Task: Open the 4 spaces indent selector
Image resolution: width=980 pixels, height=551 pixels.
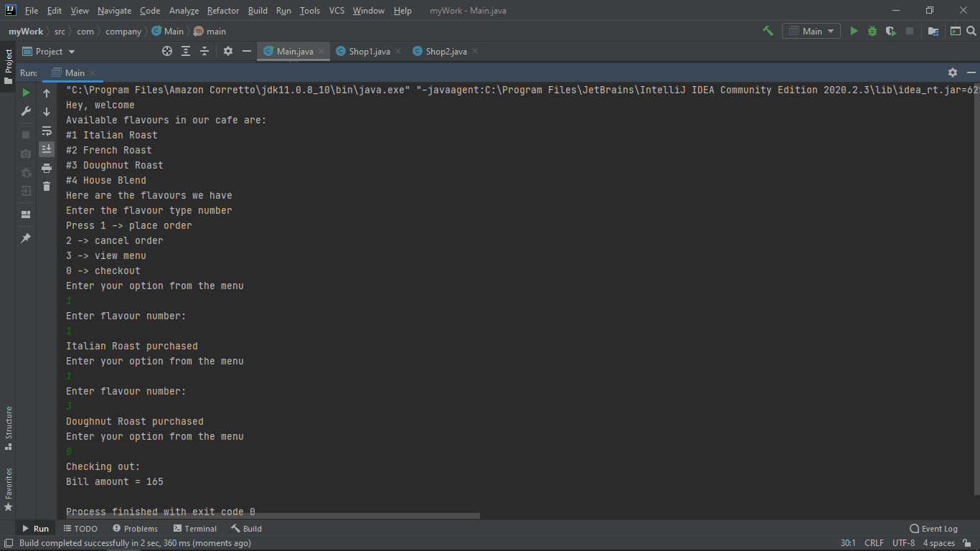Action: click(x=938, y=543)
